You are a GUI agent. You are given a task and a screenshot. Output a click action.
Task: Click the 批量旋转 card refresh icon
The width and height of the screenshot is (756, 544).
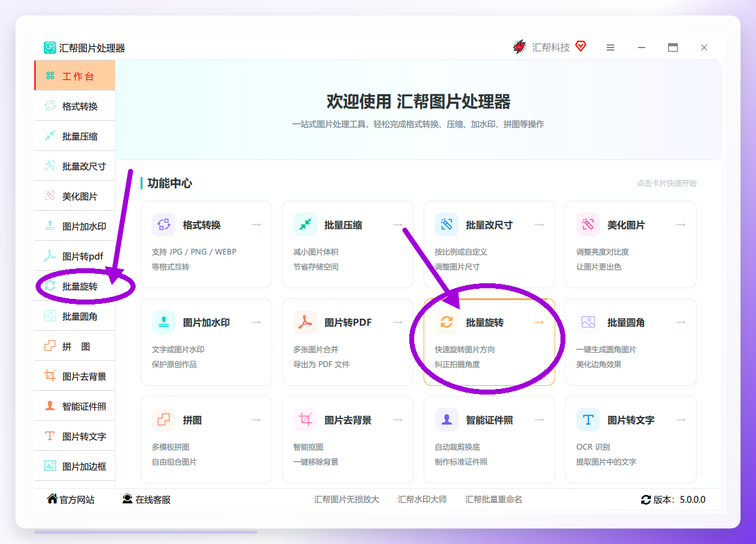tap(447, 322)
